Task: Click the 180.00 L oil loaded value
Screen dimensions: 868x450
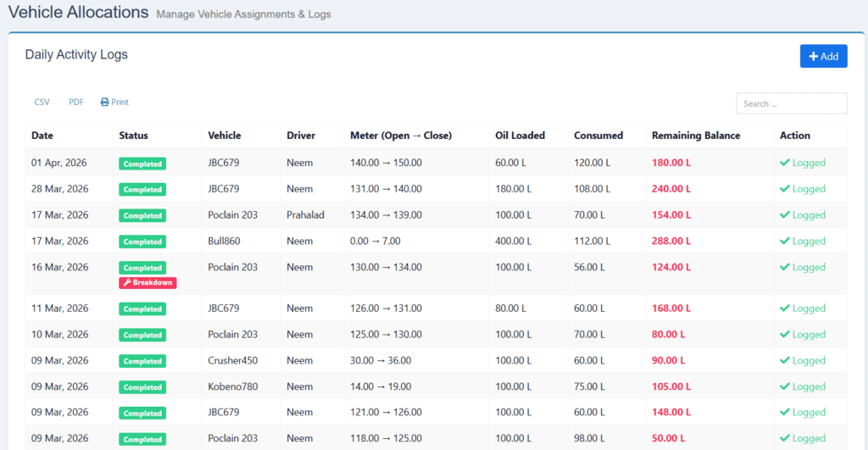Action: (x=513, y=189)
